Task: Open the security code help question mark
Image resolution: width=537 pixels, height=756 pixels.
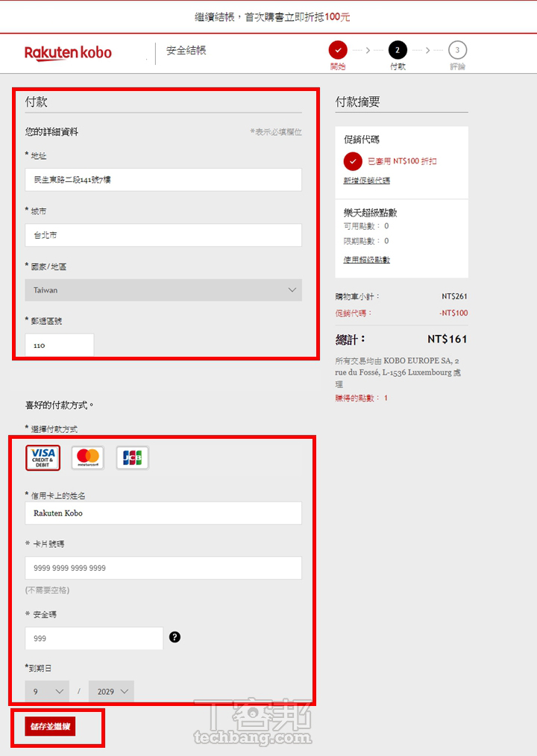Action: (x=175, y=637)
